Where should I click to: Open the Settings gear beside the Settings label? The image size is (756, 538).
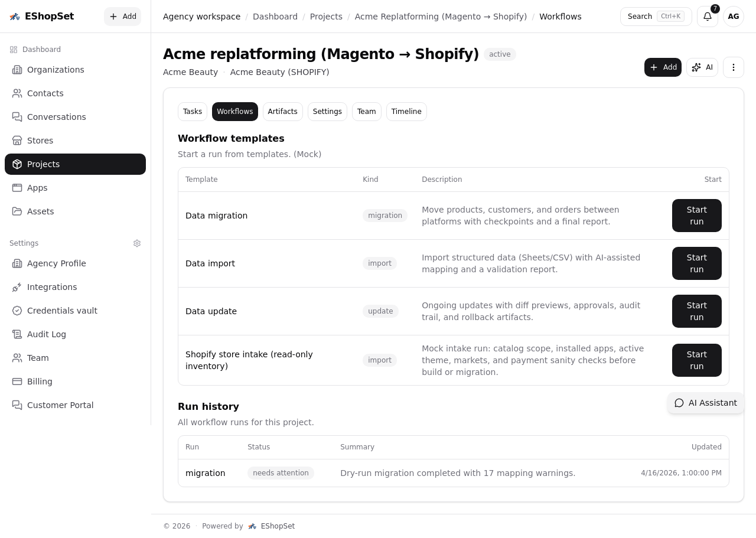pyautogui.click(x=137, y=243)
